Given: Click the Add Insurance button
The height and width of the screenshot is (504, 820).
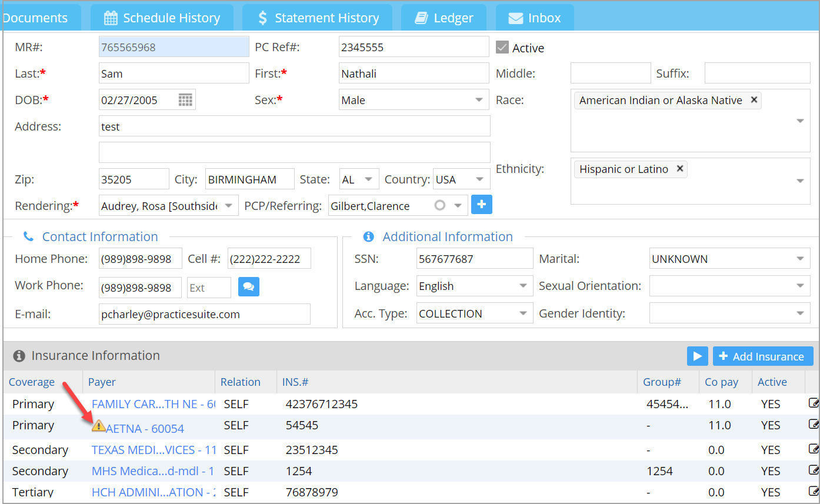Looking at the screenshot, I should [762, 356].
